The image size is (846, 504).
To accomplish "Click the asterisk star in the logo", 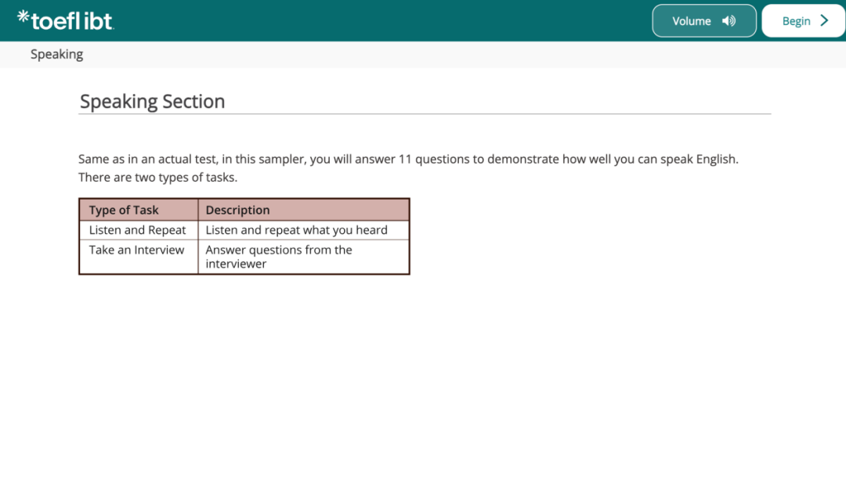I will (x=23, y=16).
